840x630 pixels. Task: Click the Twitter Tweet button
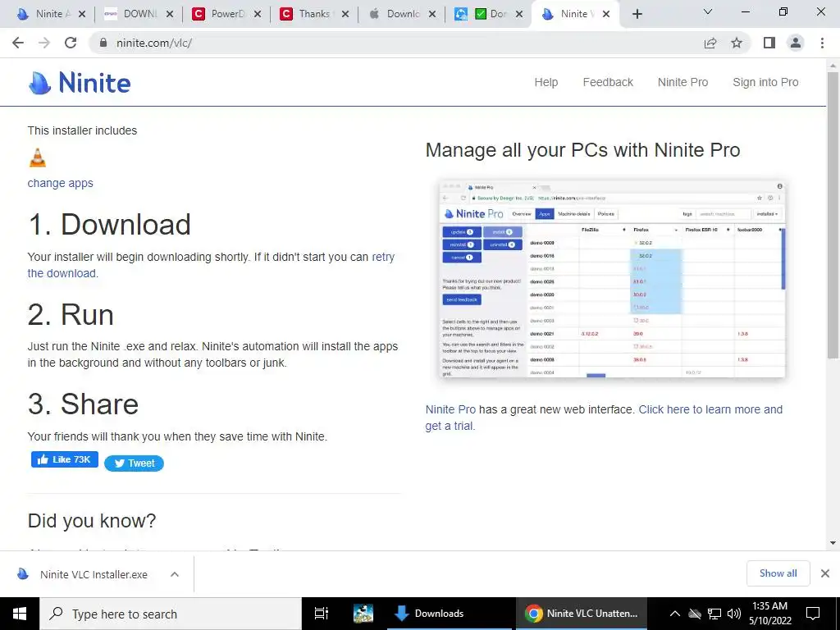[134, 463]
